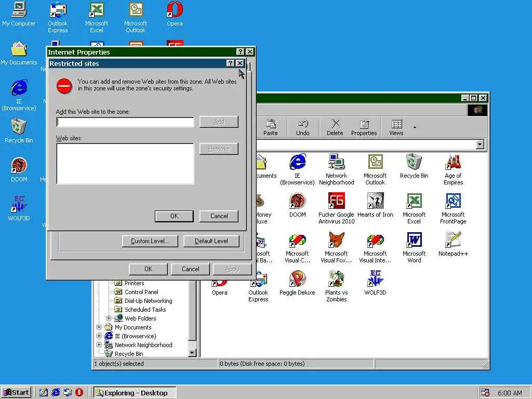Viewport: 532px width, 399px height.
Task: Expand Web Folders tree node
Action: [109, 318]
